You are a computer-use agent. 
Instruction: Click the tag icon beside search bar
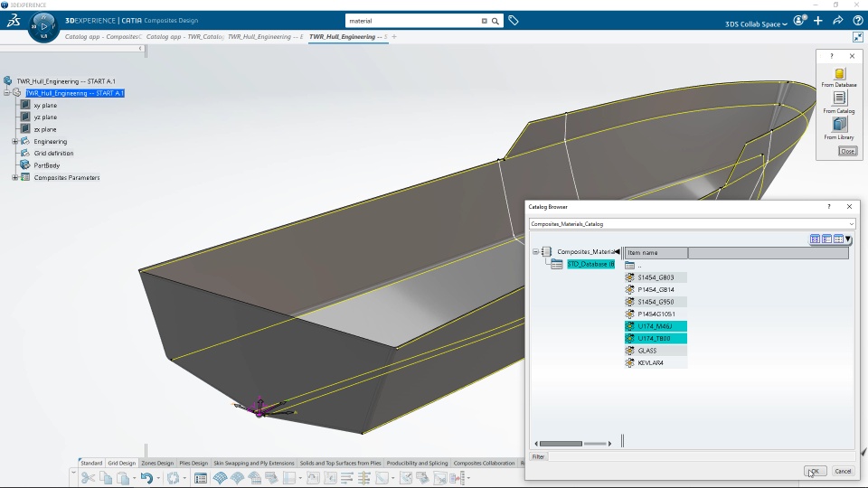tap(514, 21)
